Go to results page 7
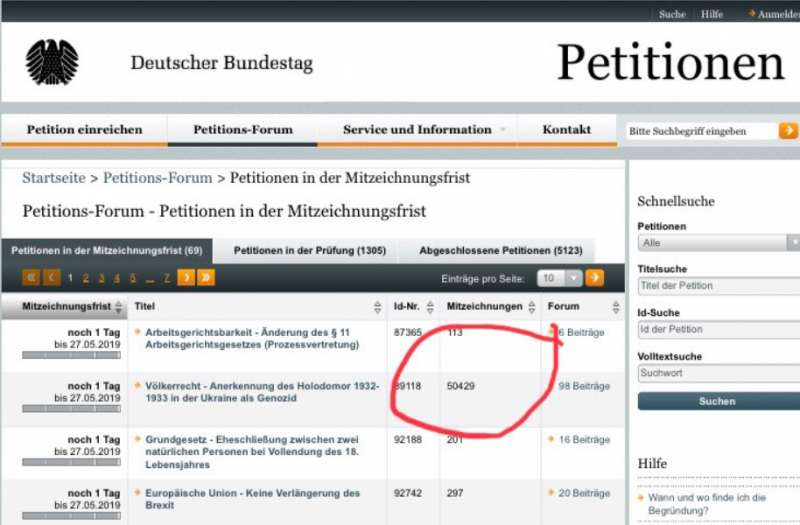Screen dimensions: 800x525 tap(167, 278)
